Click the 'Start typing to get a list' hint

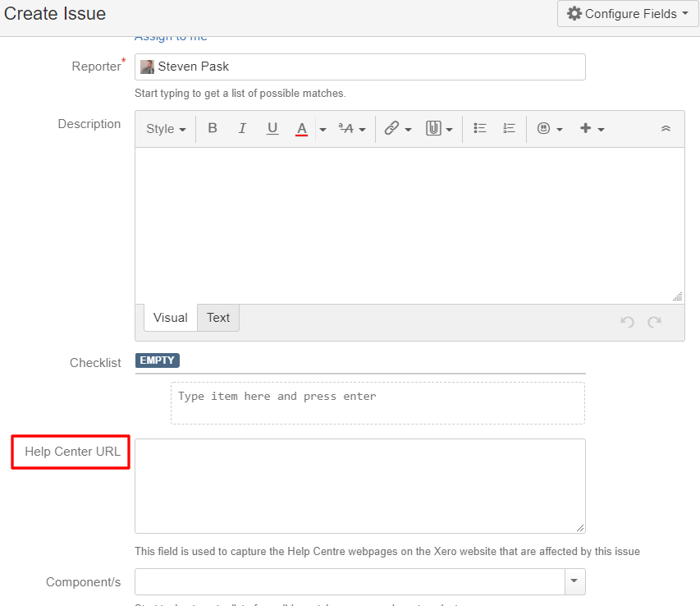[x=240, y=94]
